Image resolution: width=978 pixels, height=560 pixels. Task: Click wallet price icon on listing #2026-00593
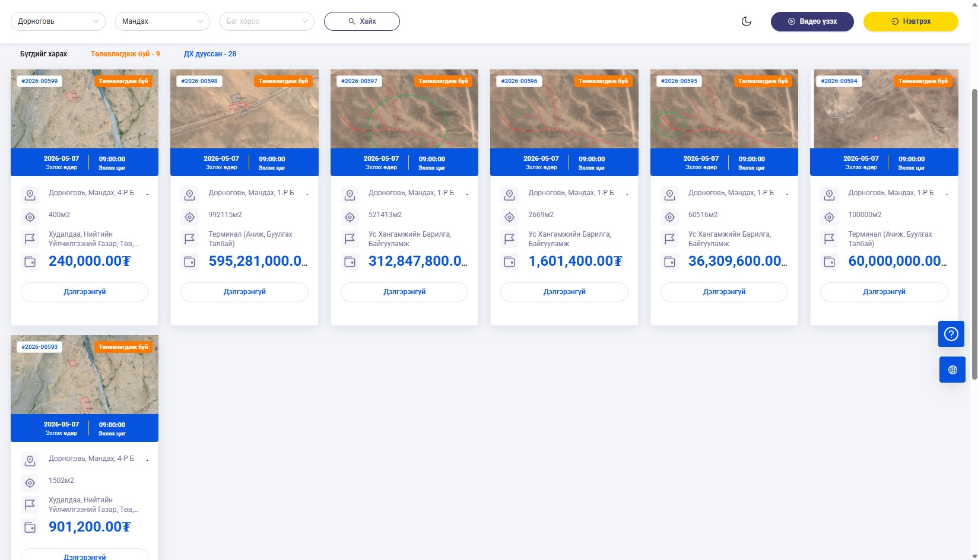coord(30,527)
